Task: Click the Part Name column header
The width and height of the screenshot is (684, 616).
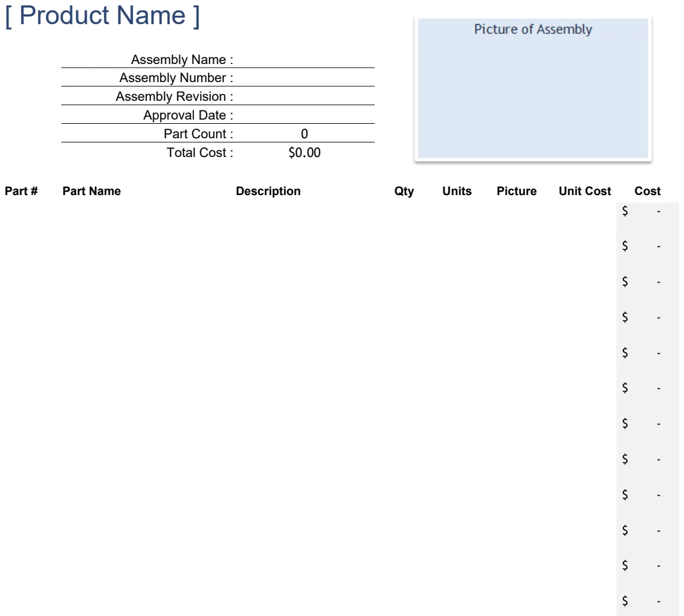Action: 92,191
